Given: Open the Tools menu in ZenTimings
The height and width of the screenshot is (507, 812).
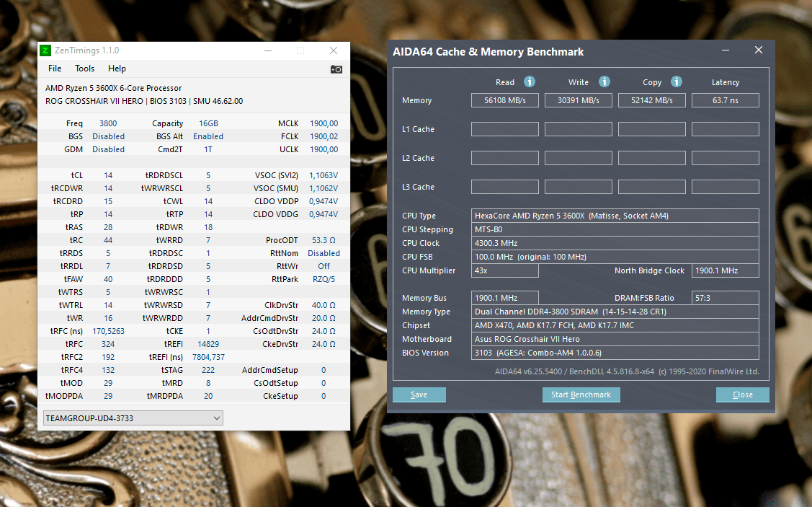Looking at the screenshot, I should click(84, 69).
